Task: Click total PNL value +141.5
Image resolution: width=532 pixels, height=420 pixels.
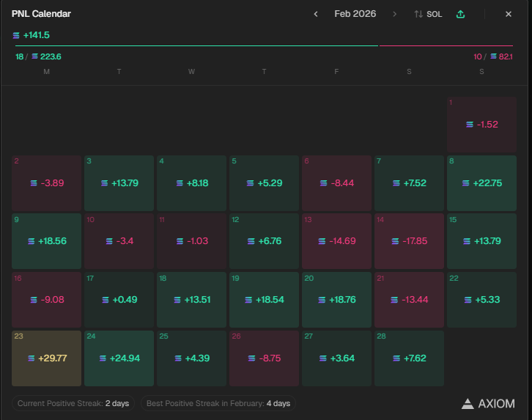Action: pos(37,35)
